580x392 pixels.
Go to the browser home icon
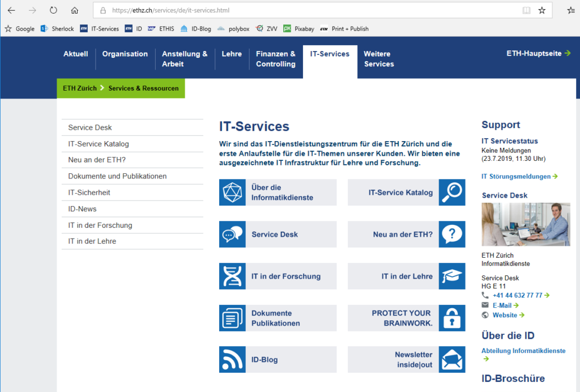(74, 10)
